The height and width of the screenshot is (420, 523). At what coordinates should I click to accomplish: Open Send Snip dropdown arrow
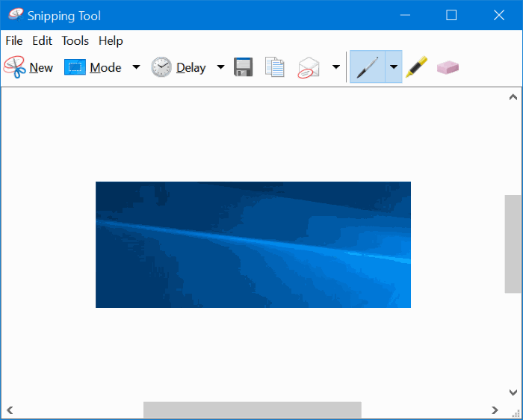coord(336,67)
